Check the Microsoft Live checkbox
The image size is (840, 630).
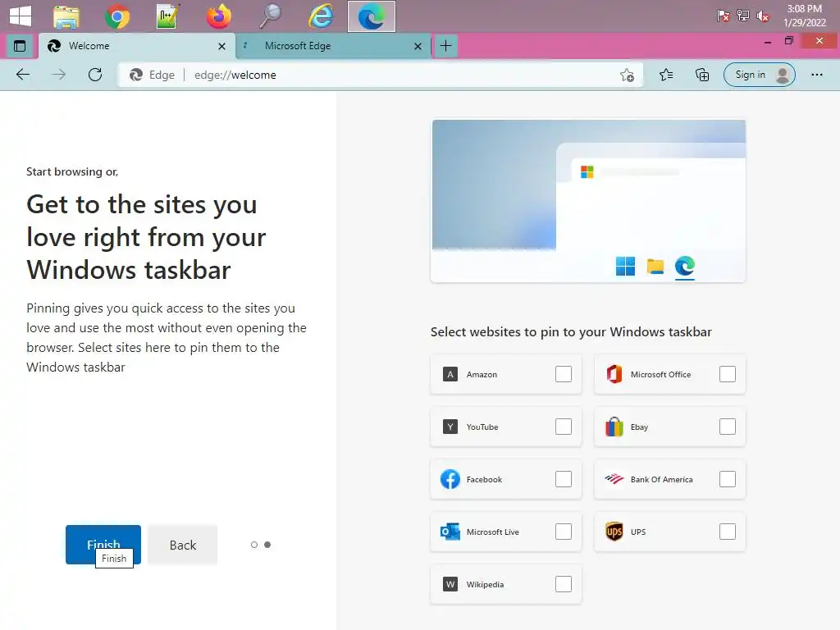click(x=564, y=532)
